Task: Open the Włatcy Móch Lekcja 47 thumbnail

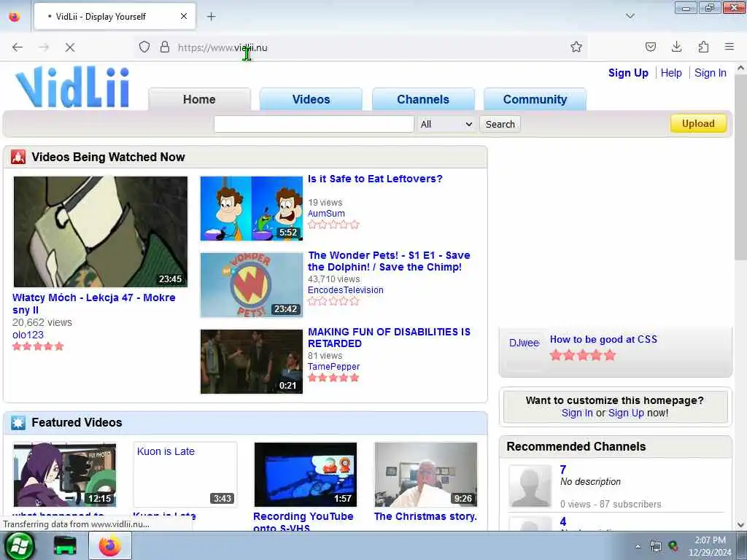Action: pyautogui.click(x=101, y=232)
